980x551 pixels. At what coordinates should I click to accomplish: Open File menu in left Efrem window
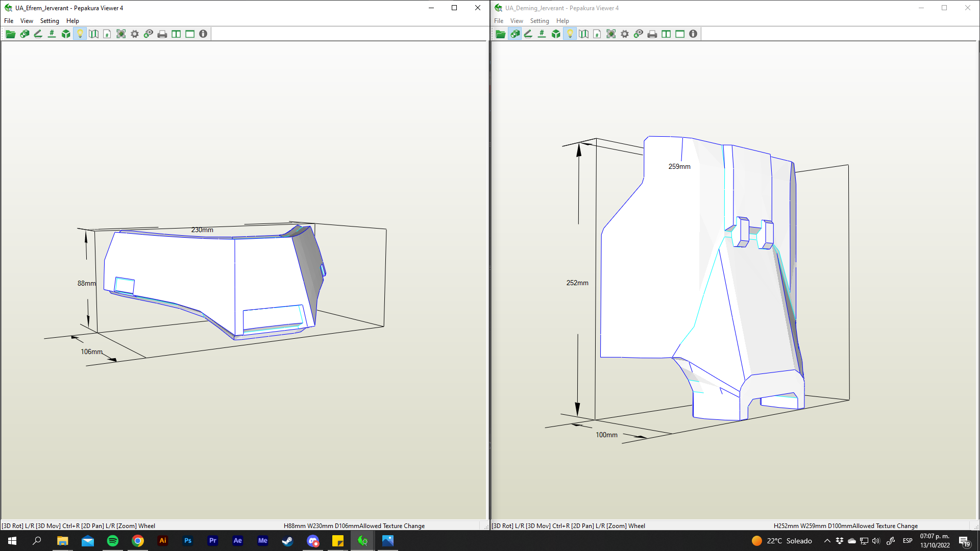[x=9, y=21]
